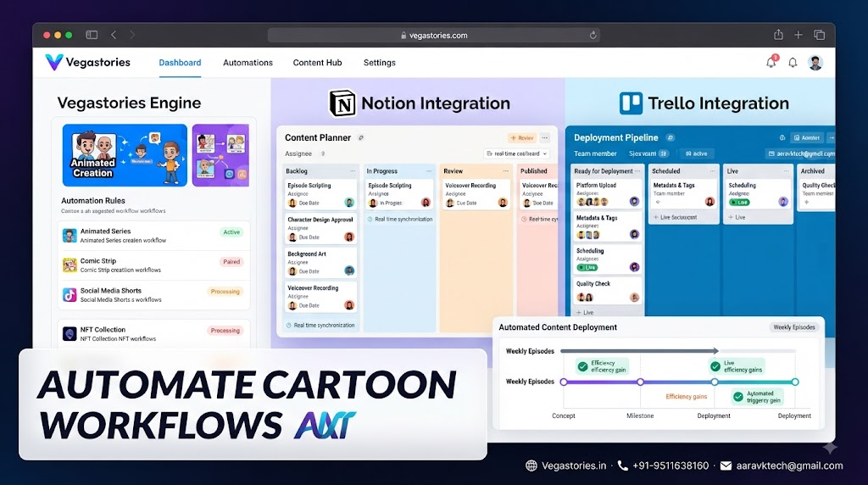Open the purple workflow thumbnail
This screenshot has width=868, height=485.
220,155
